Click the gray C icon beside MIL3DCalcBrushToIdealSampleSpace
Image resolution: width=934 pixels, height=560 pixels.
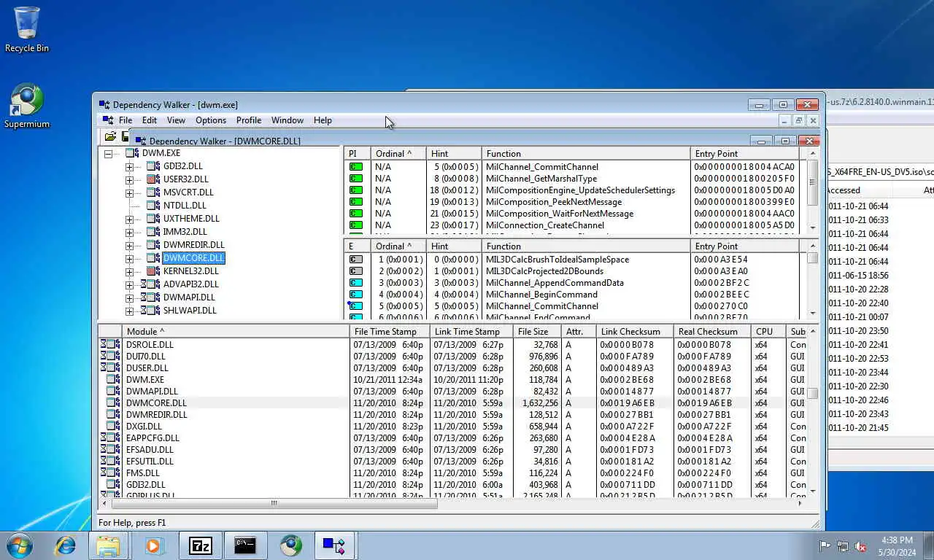356,260
